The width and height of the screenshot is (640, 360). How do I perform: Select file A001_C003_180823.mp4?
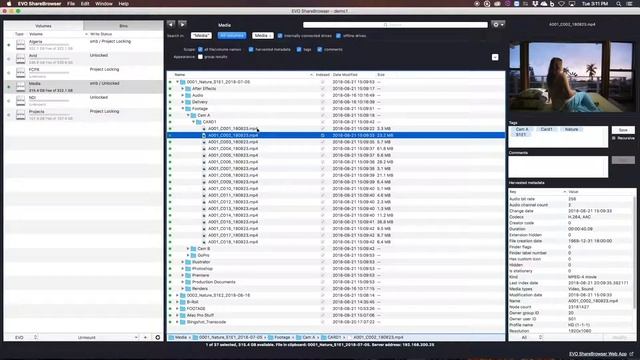point(233,142)
